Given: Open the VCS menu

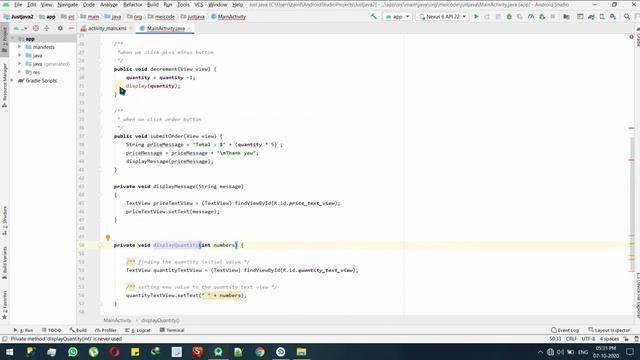Looking at the screenshot, I should pos(198,5).
